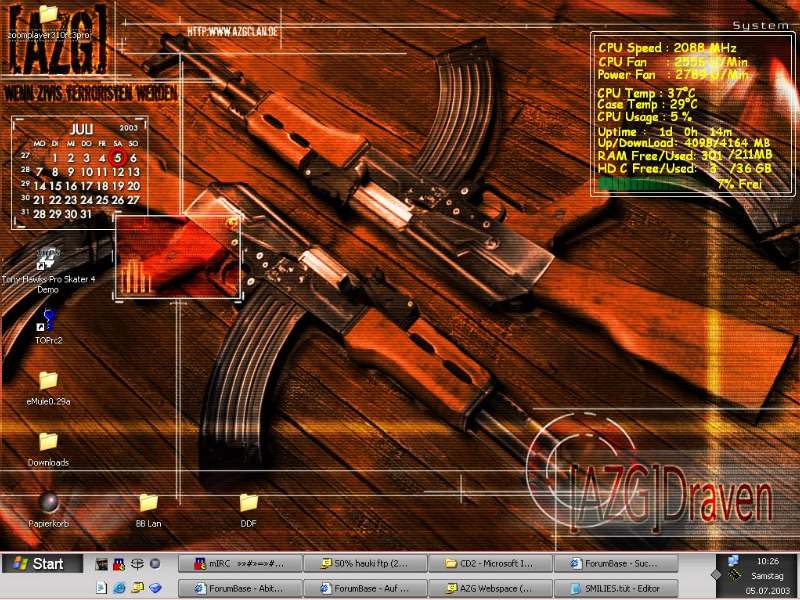Click the RAM Free/Used: 301 /211MB line
This screenshot has height=600, width=800.
pyautogui.click(x=685, y=155)
